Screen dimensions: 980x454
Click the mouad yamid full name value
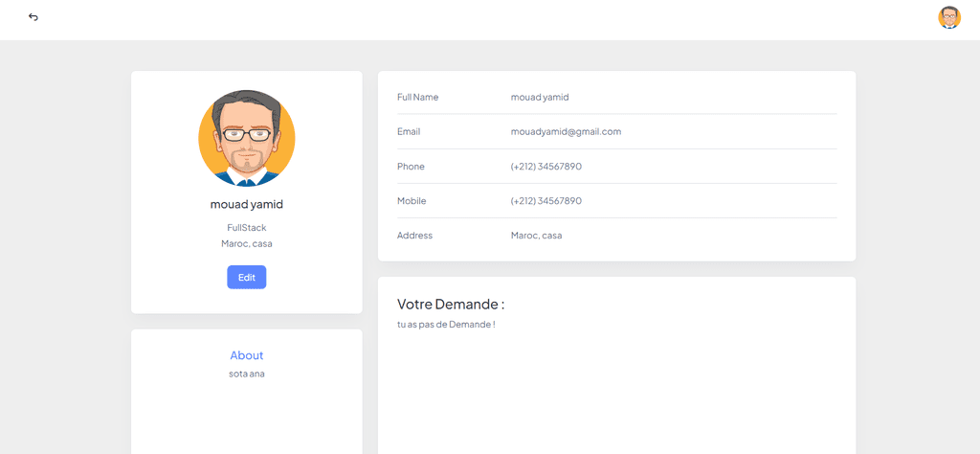(540, 97)
